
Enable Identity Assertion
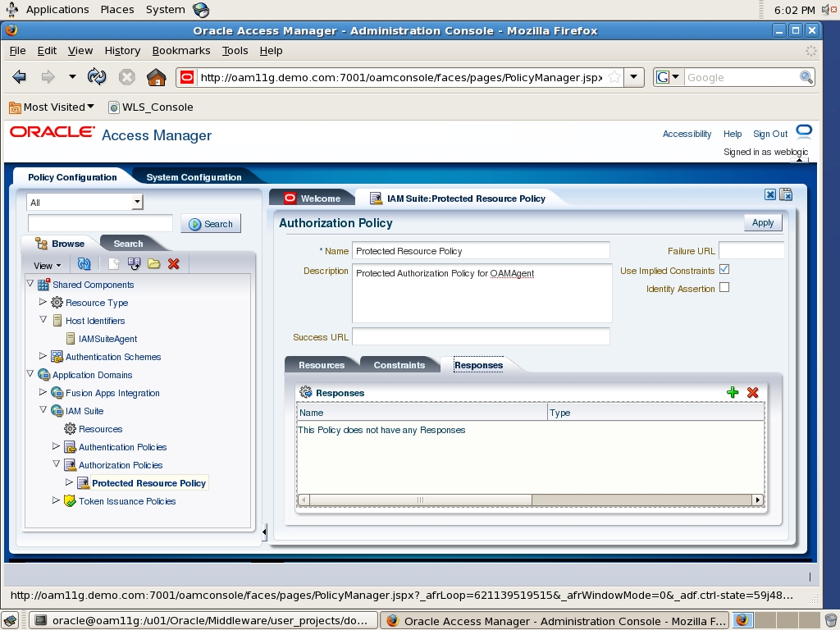(725, 287)
